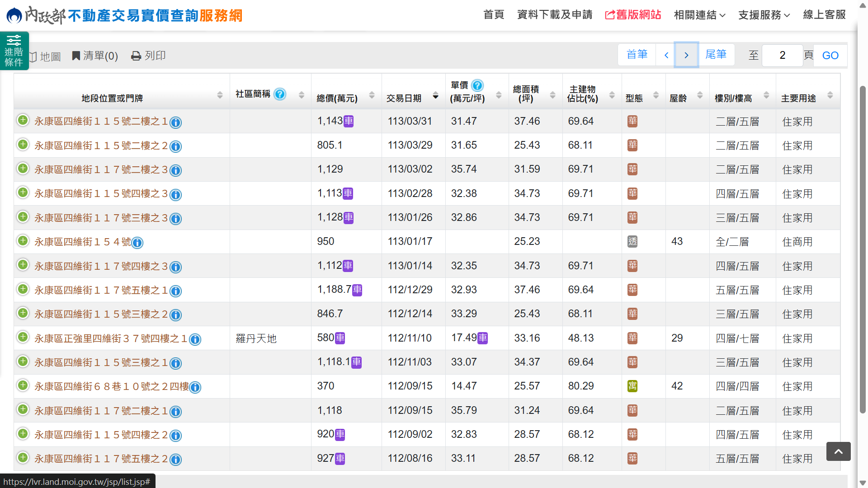Expand row 永康區四維街115號二樓之1
Screen dimensions: 868x488
click(23, 120)
